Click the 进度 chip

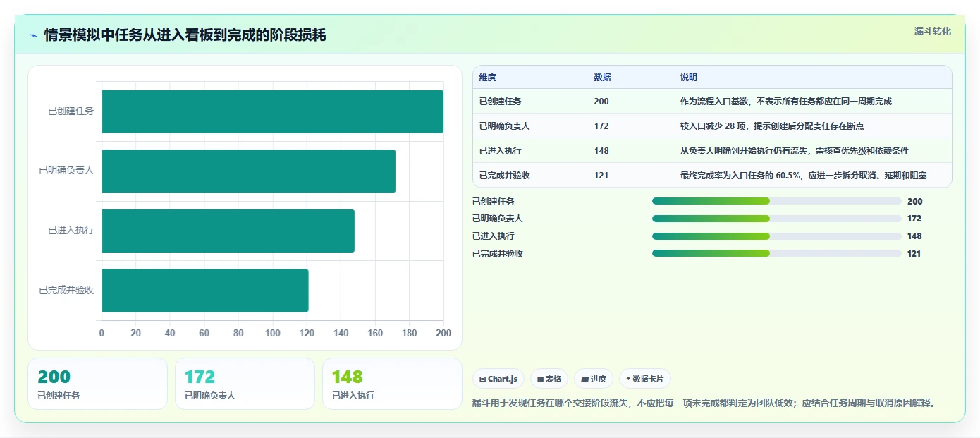coord(594,379)
